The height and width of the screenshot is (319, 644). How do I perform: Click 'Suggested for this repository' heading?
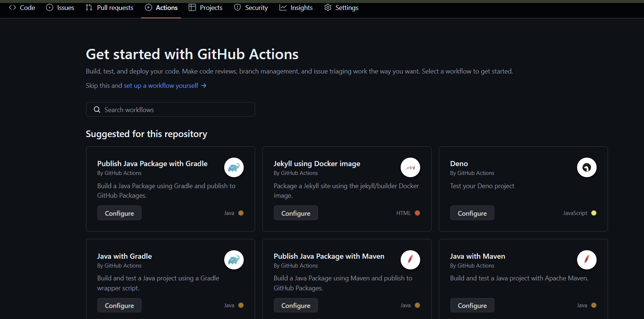[x=147, y=134]
